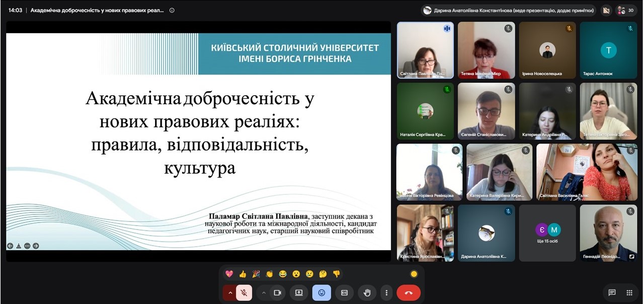Viewport: 644px width, 304px height.
Task: Click the meeting title 'Академічна доброчесність у нових правових реал...'
Action: pyautogui.click(x=97, y=10)
